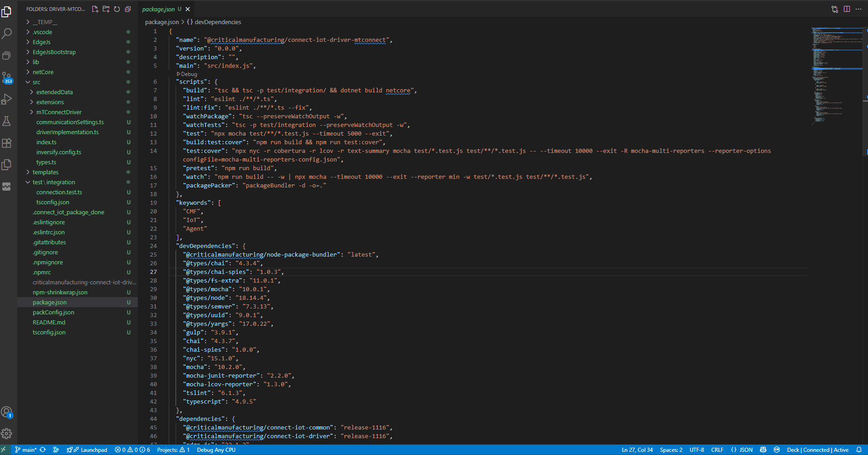Click package.json in the breadcrumb

(x=162, y=22)
